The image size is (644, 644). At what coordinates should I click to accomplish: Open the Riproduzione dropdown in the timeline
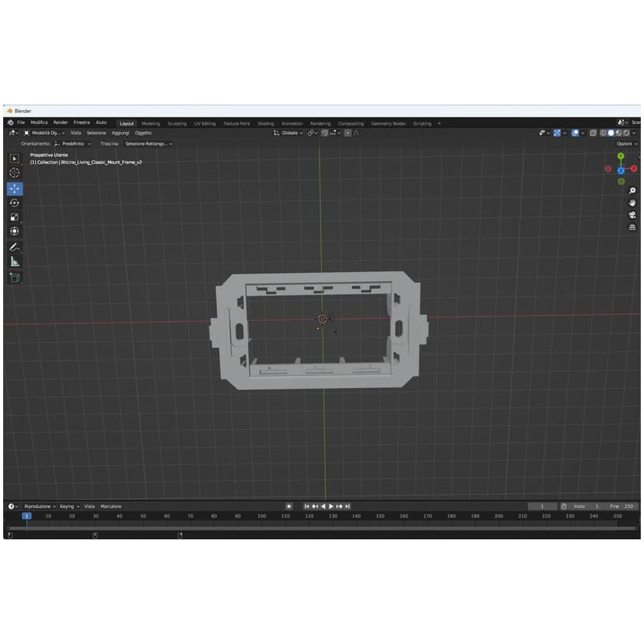(x=36, y=506)
